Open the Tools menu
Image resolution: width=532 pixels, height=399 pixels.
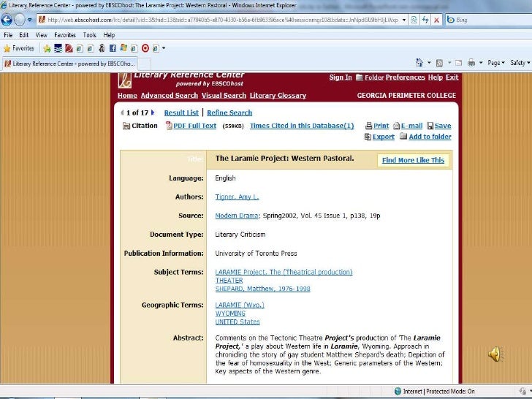point(90,35)
